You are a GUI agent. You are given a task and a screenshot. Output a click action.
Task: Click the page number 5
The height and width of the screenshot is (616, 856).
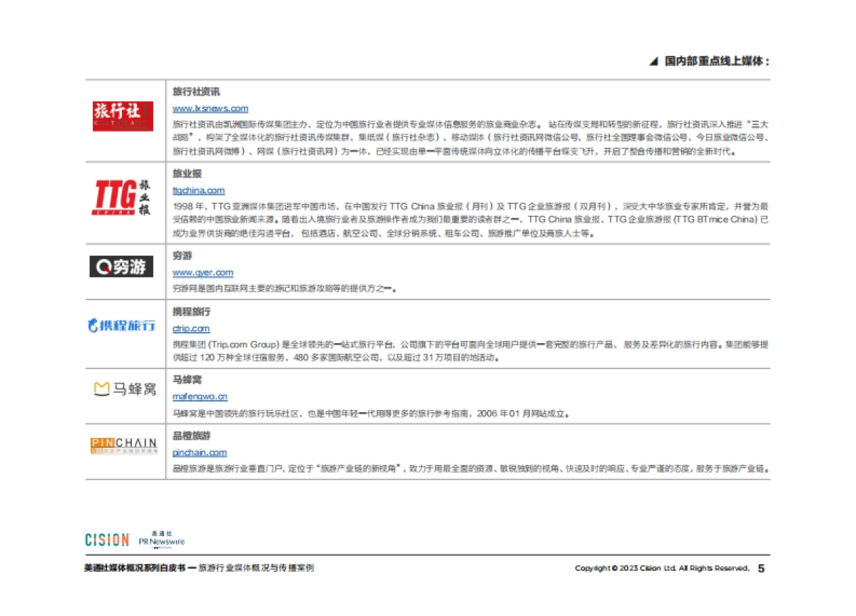click(x=762, y=568)
